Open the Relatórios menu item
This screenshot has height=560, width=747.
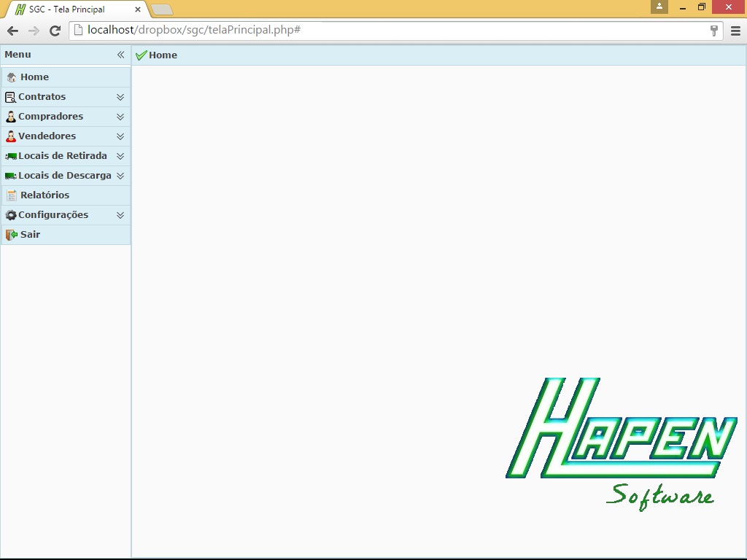(x=66, y=195)
